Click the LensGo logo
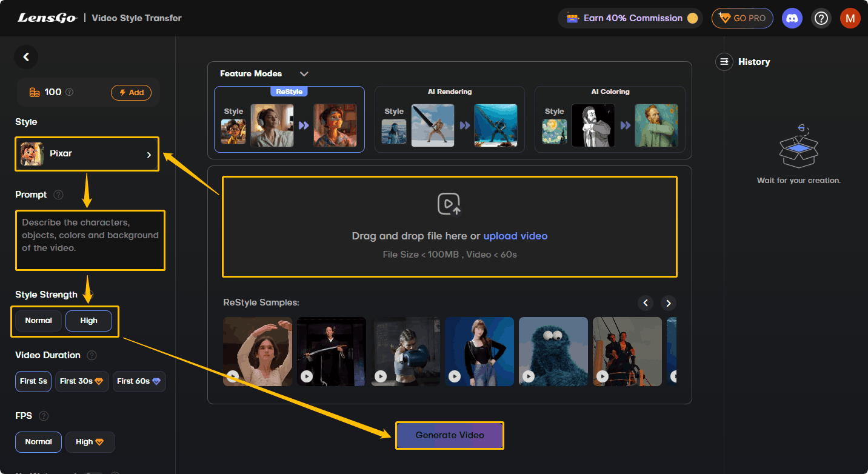Screen dimensions: 868x474 point(47,18)
